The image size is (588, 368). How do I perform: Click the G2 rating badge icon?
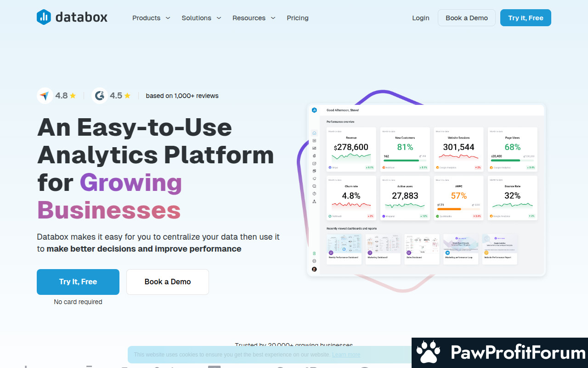pyautogui.click(x=99, y=96)
